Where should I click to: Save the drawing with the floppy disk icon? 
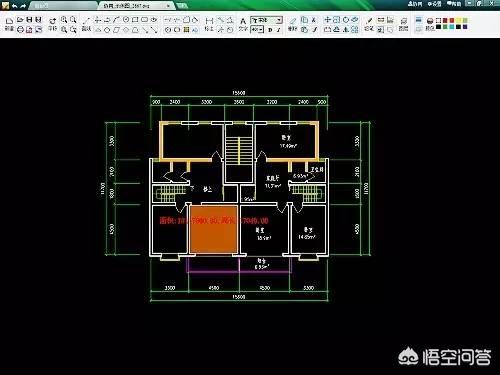tap(29, 20)
